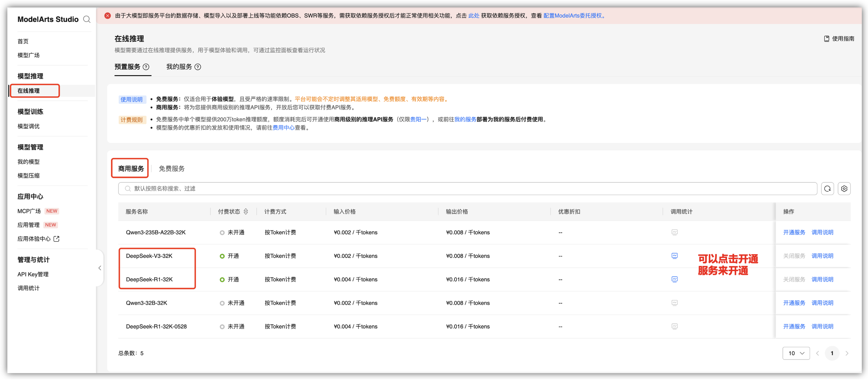Open API Key管理 in the sidebar
Image resolution: width=868 pixels, height=381 pixels.
click(x=33, y=275)
